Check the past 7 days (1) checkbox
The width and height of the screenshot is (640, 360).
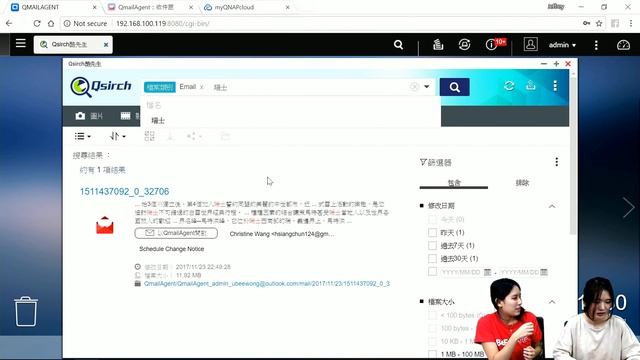point(432,245)
